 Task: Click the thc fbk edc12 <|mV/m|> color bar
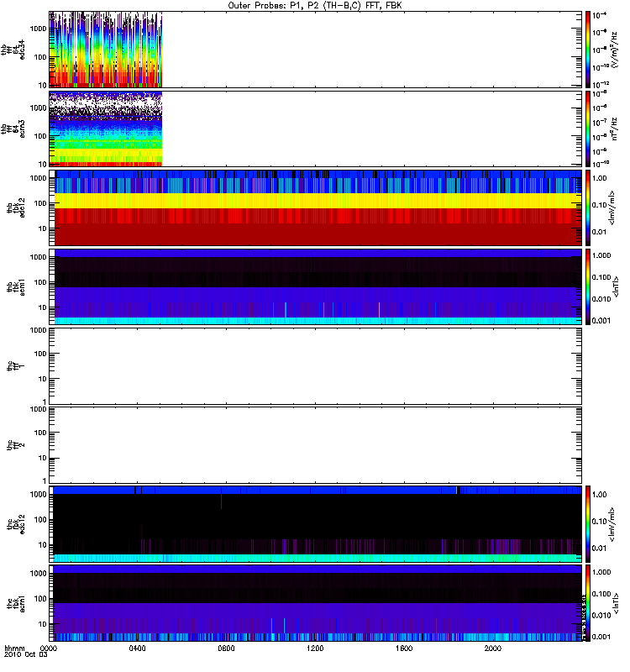pyautogui.click(x=588, y=524)
